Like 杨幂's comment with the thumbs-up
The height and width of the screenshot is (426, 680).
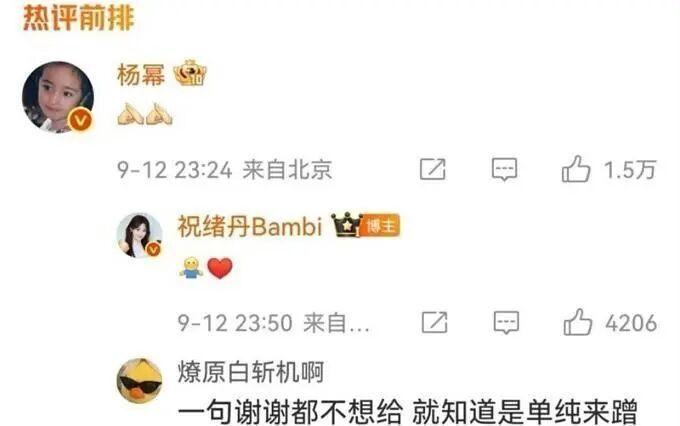[576, 169]
